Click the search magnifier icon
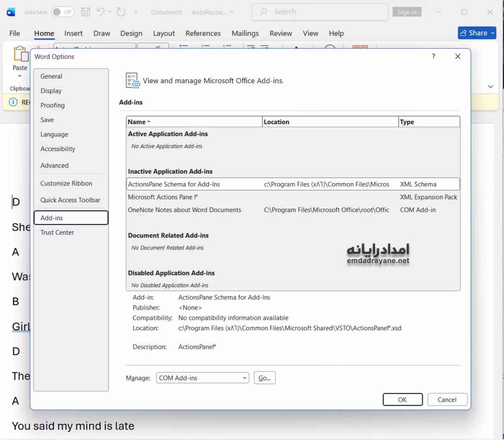 pos(264,12)
